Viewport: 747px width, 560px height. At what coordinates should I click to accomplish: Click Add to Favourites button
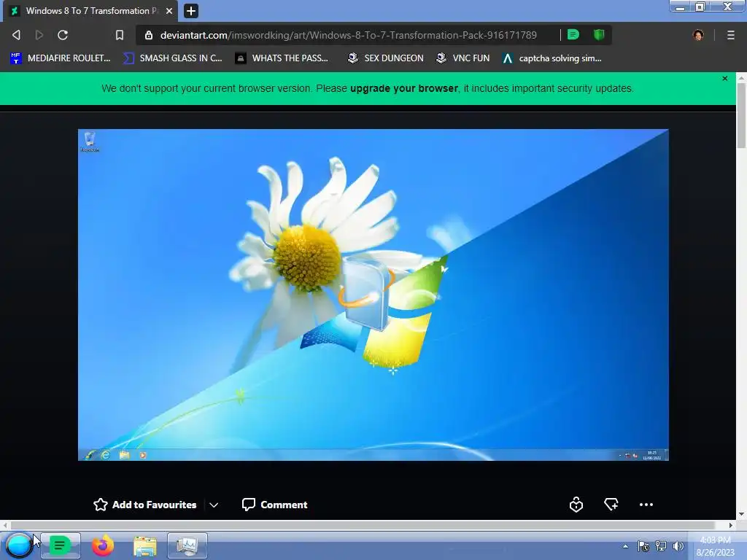click(145, 505)
